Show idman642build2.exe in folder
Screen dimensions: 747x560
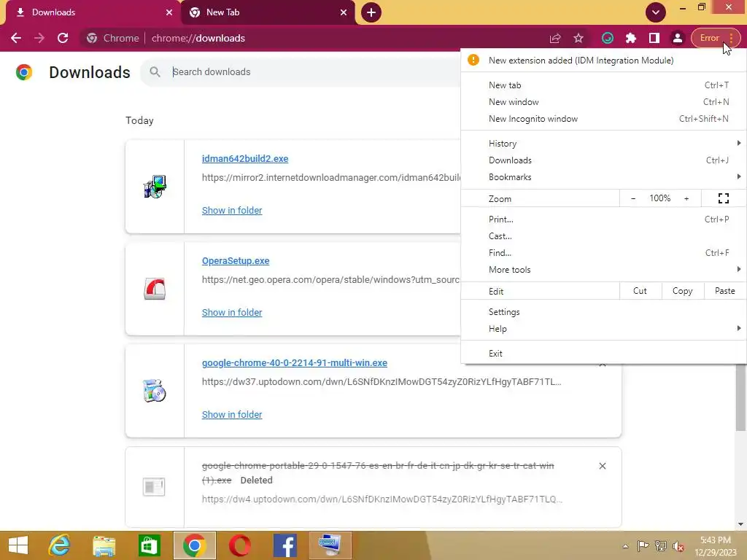tap(232, 211)
